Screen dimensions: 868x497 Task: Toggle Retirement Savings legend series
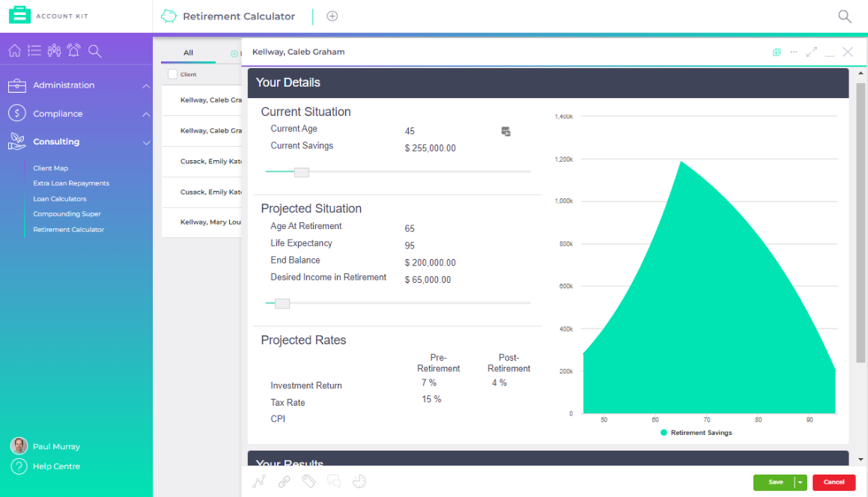coord(696,433)
